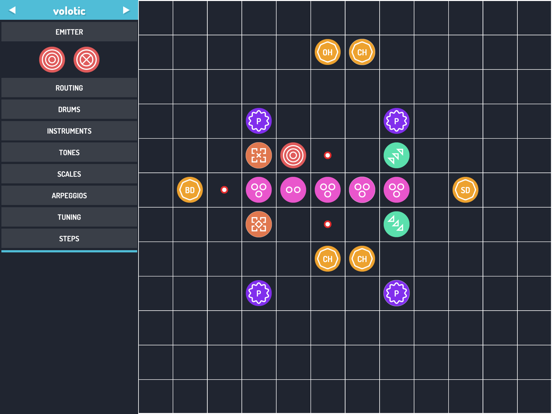Click the red emitter node on the grid
Screen dimensions: 552x414
[x=293, y=155]
